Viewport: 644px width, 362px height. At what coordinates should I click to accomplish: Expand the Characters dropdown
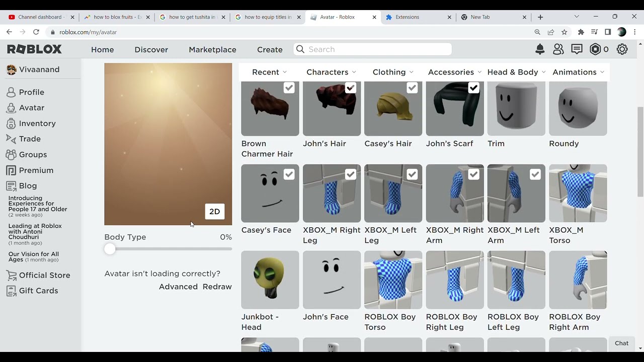pos(332,72)
